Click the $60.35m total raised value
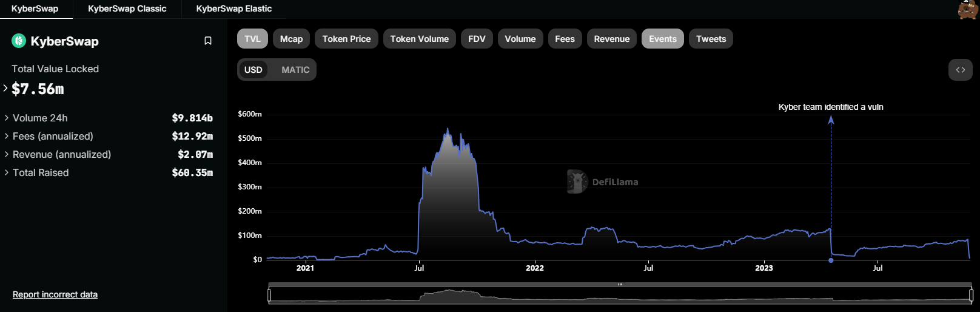Screen dimensions: 980x312 tap(192, 172)
